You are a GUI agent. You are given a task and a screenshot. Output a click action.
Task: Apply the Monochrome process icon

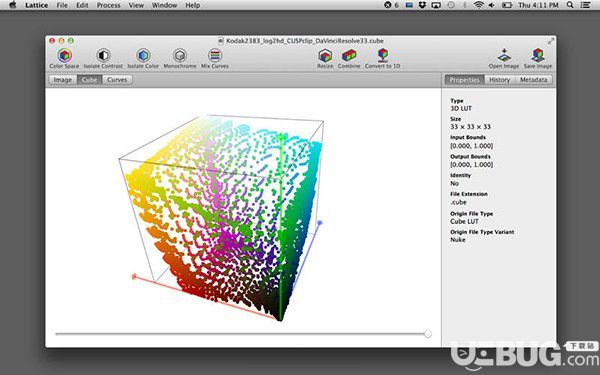180,56
